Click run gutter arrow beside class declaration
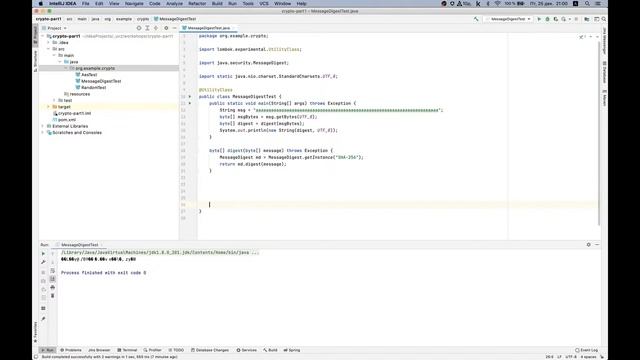Screen dimensions: 640x360 [x=190, y=97]
